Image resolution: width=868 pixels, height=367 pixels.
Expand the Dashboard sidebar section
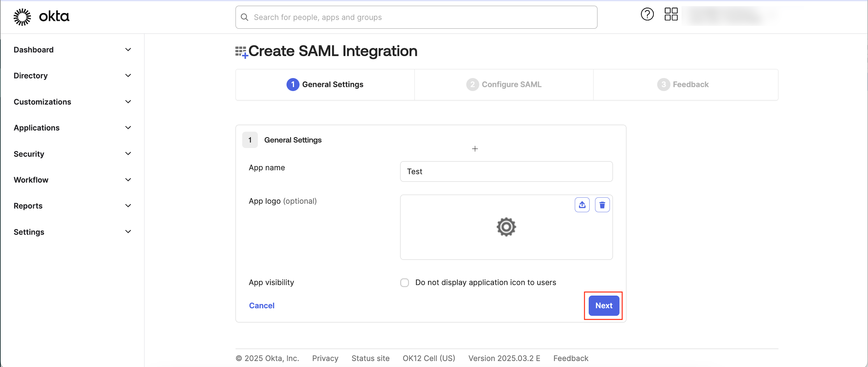pyautogui.click(x=128, y=50)
